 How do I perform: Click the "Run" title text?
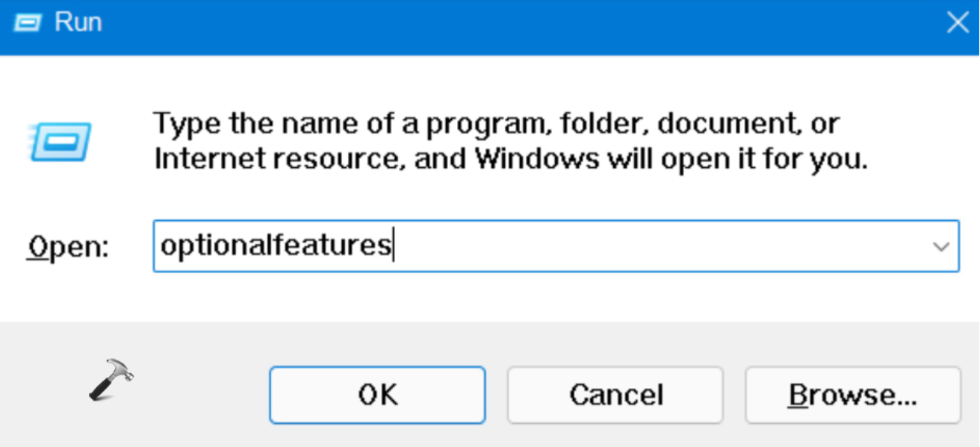pyautogui.click(x=78, y=22)
